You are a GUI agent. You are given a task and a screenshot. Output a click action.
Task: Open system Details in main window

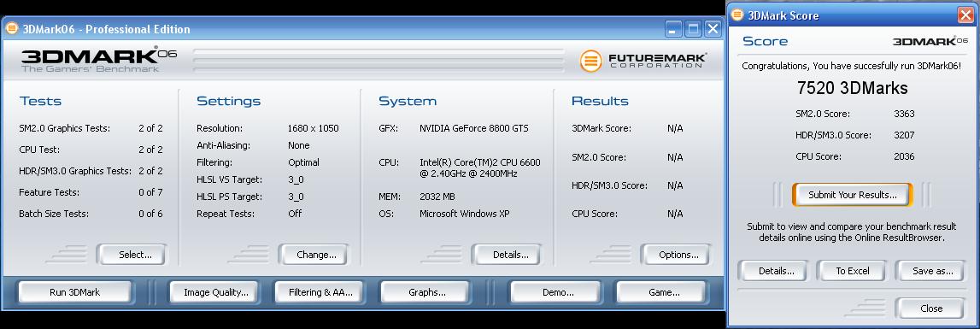(507, 255)
